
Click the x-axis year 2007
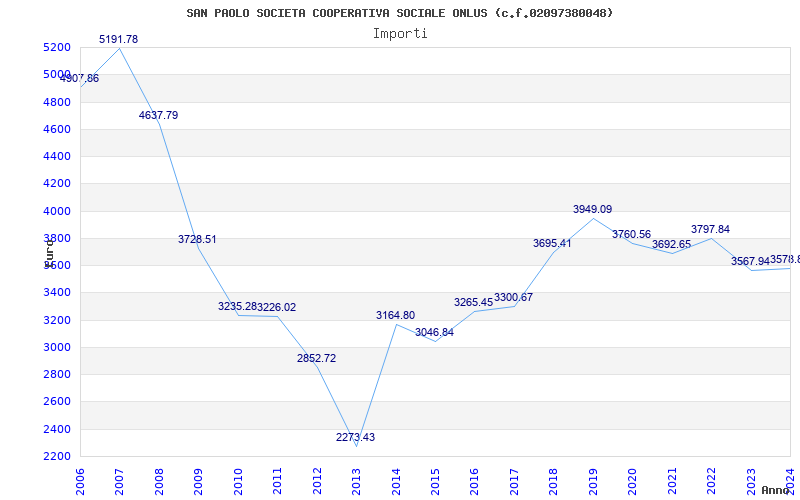pyautogui.click(x=119, y=482)
